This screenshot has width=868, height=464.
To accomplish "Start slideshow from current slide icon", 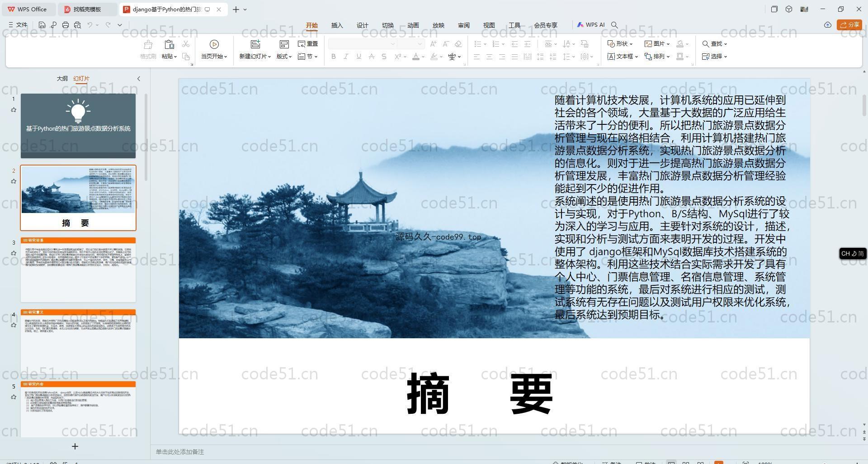I will coord(214,44).
